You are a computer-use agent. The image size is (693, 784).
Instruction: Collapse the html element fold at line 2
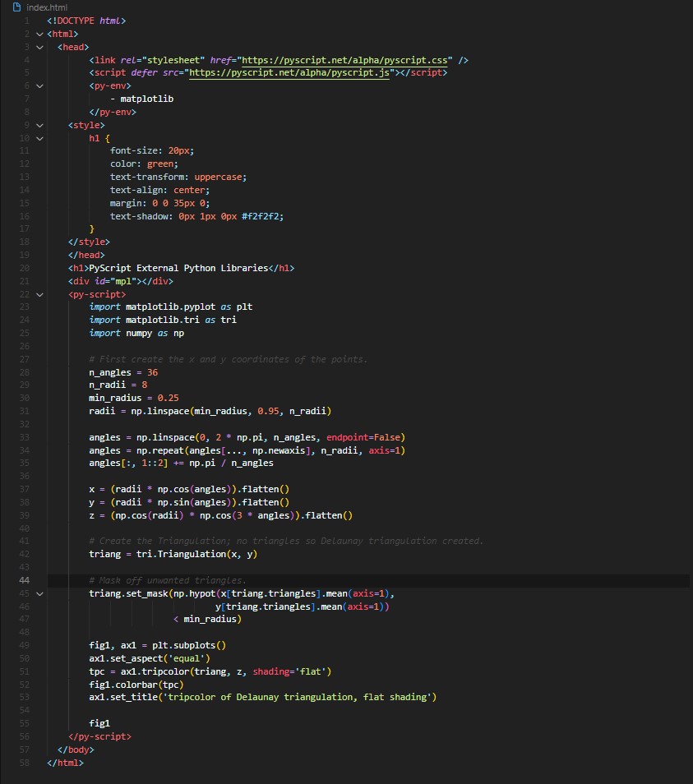(39, 34)
